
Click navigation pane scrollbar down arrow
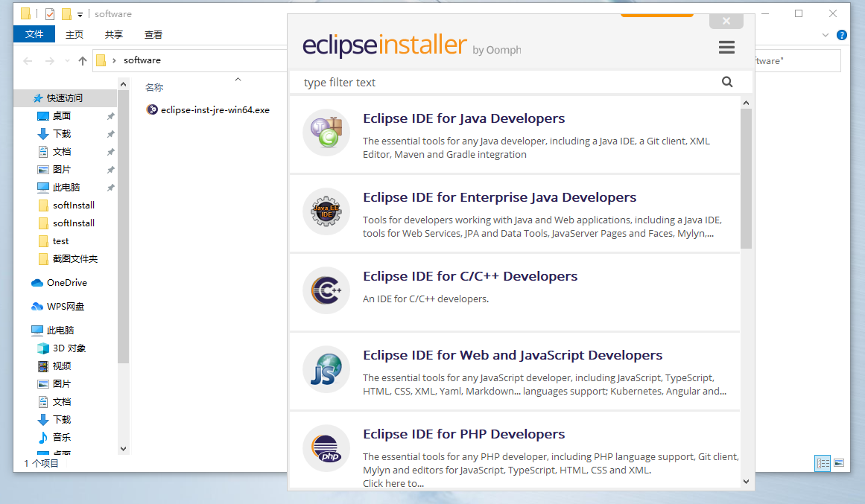point(123,449)
